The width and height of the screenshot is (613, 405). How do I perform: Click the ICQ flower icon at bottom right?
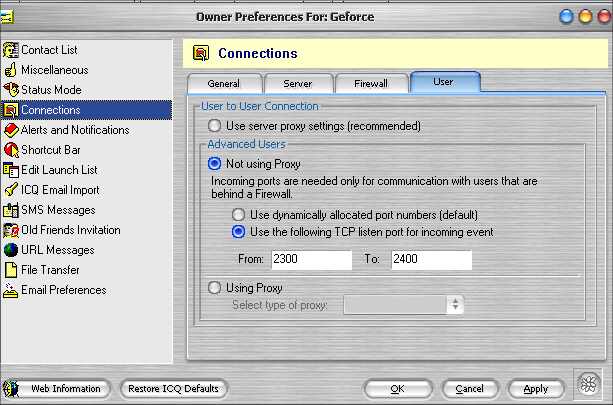pyautogui.click(x=589, y=383)
